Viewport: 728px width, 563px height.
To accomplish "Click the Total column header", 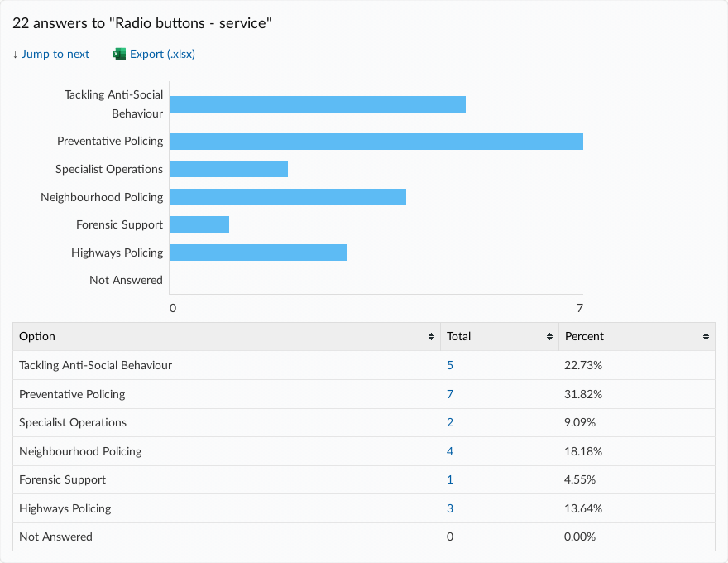I will tap(459, 336).
